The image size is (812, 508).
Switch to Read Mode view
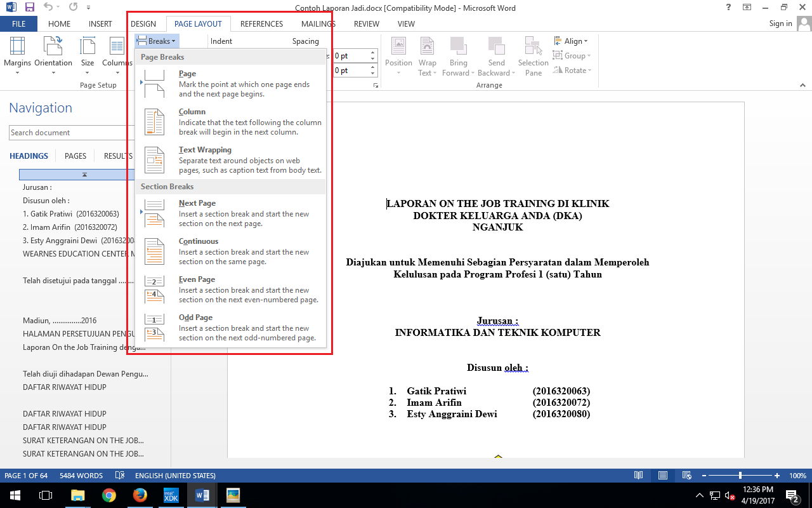click(639, 474)
